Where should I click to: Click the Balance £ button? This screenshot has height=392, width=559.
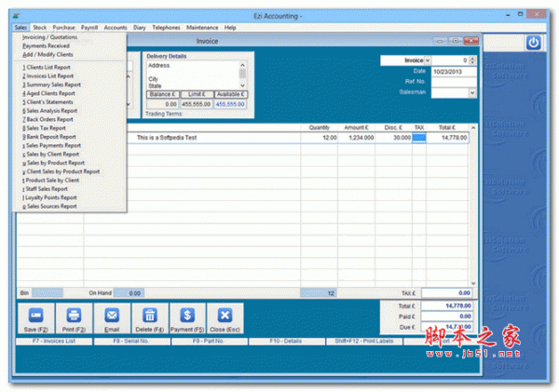(162, 94)
